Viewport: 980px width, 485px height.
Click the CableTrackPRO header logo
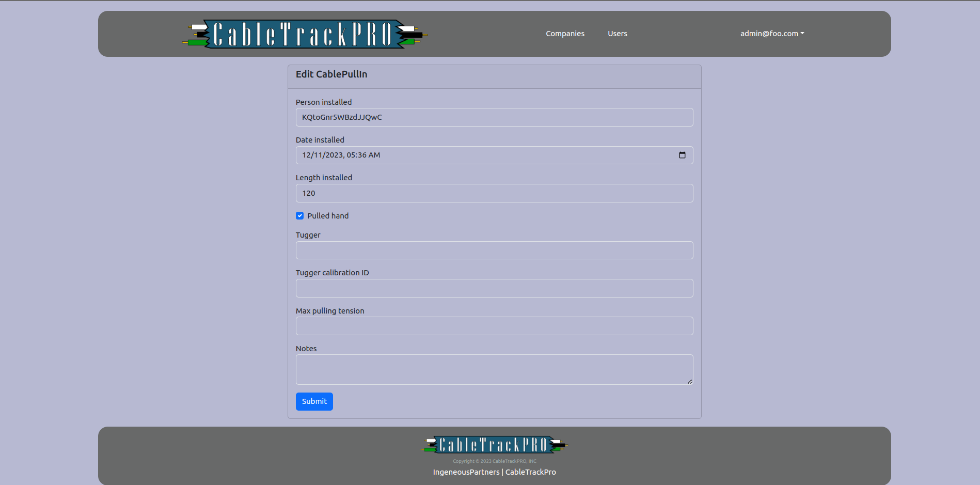(x=305, y=34)
